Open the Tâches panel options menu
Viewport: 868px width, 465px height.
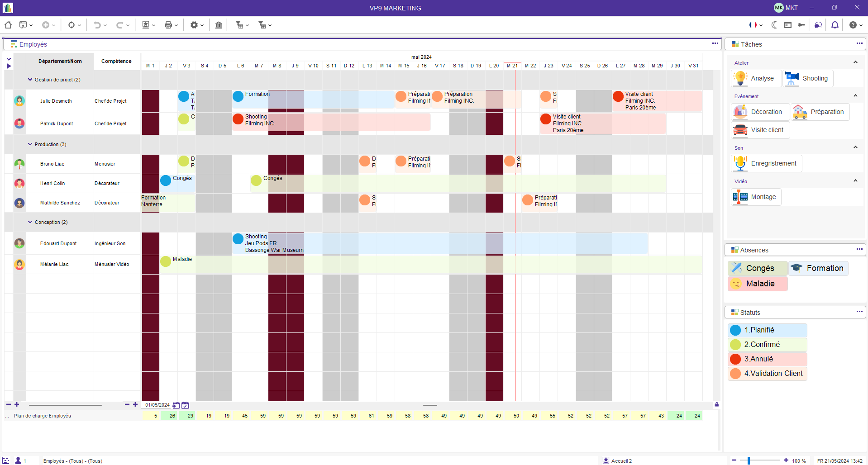click(x=859, y=43)
